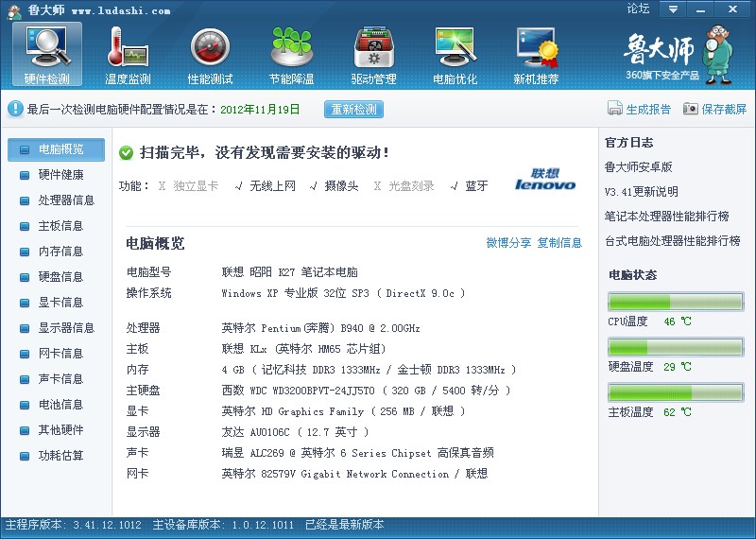Click the date 2012年11月19日
Screen dimensions: 756x539
[x=260, y=110]
